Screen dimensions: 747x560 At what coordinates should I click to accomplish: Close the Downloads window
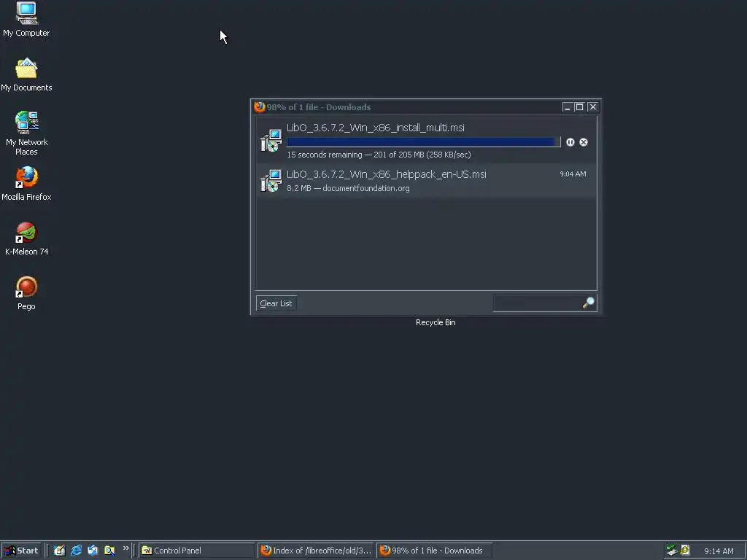click(x=592, y=107)
